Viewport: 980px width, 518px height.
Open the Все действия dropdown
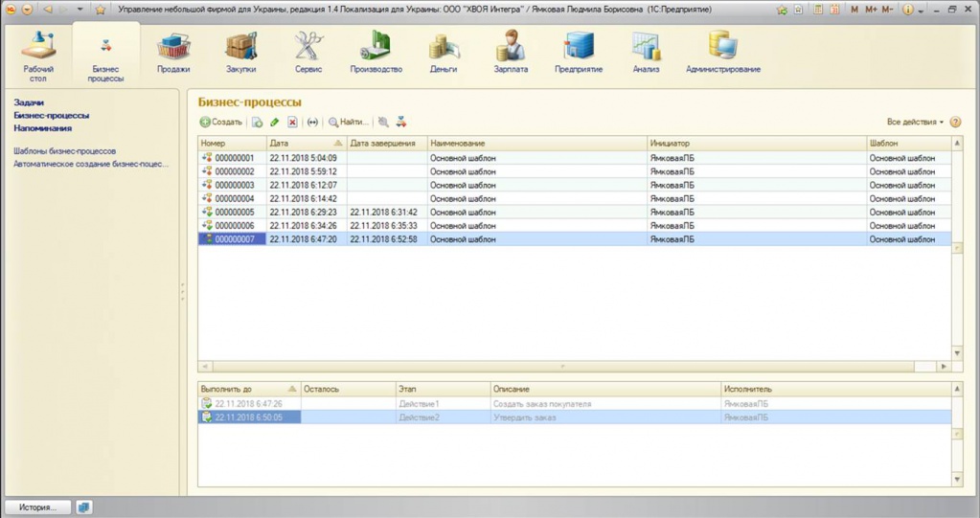pos(915,122)
